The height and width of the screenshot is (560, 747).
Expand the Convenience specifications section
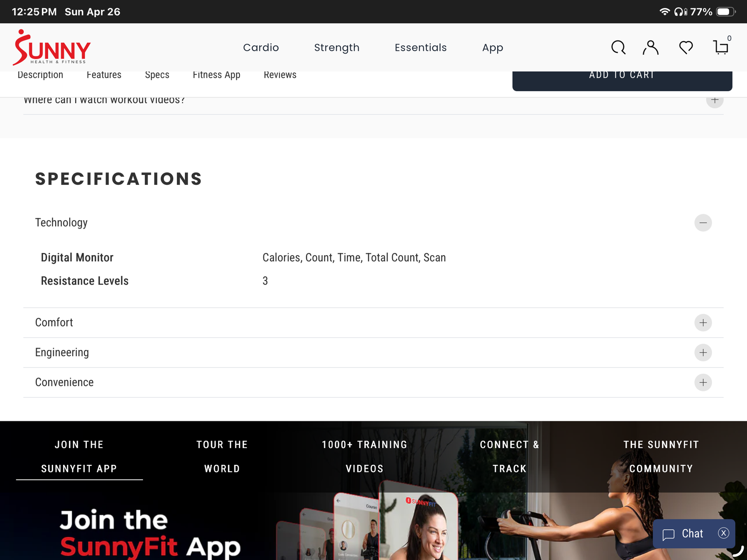(x=703, y=382)
